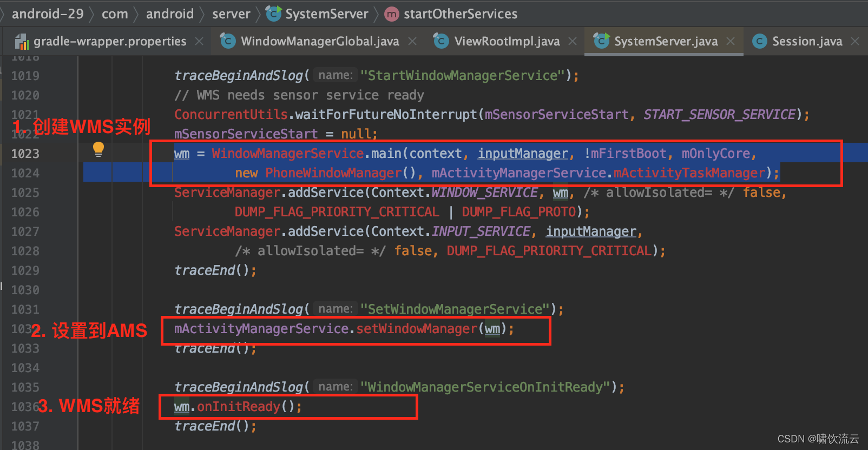Click line number 1023 in gutter
This screenshot has height=450, width=868.
(x=25, y=154)
